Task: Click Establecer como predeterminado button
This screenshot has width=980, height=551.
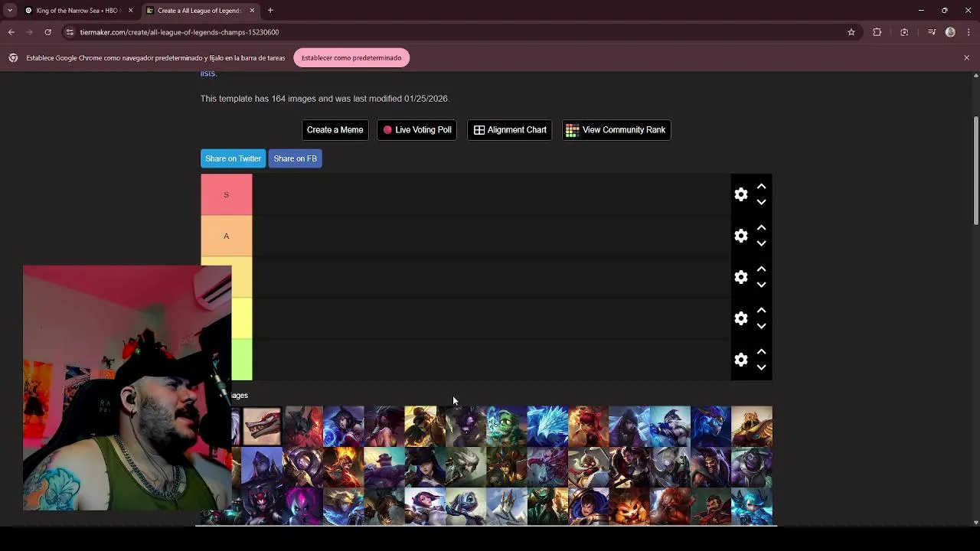Action: point(351,58)
